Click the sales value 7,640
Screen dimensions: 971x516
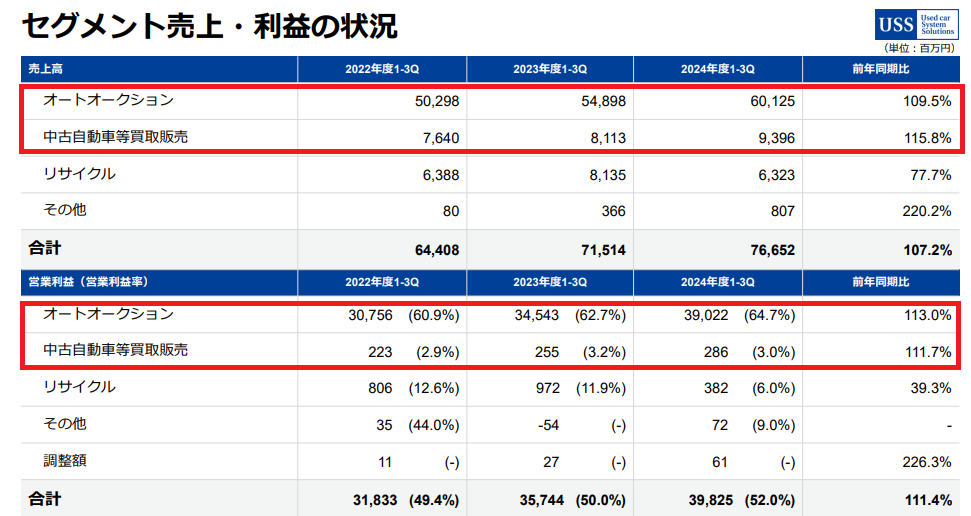pos(441,138)
